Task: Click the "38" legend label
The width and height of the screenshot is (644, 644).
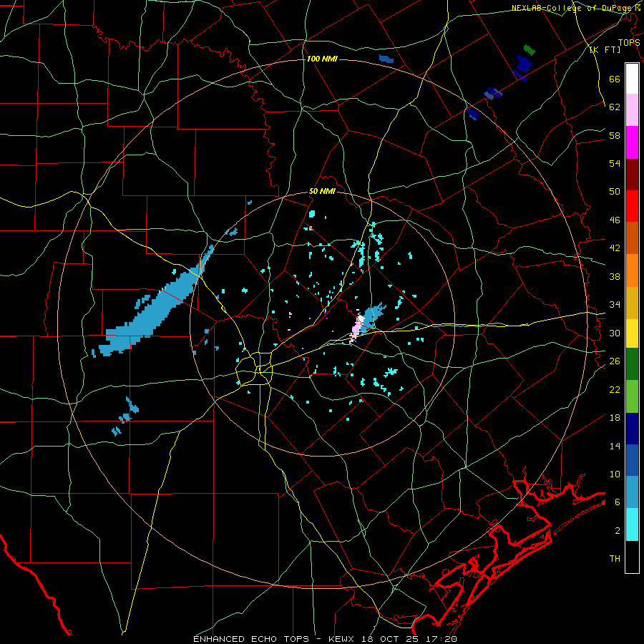Action: point(615,276)
